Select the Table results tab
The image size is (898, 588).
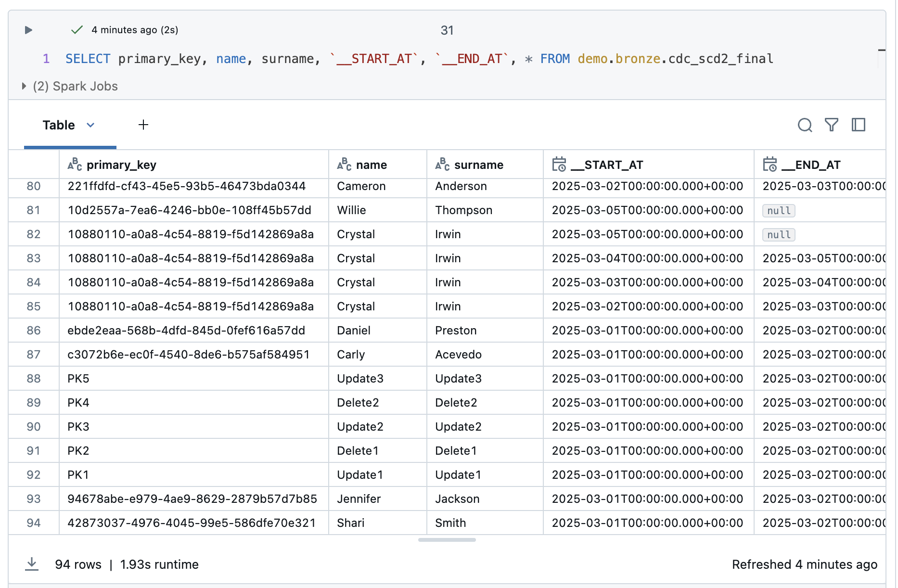point(59,125)
